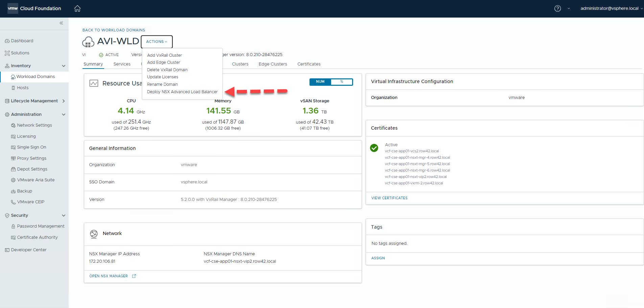The height and width of the screenshot is (308, 644).
Task: Open Password Management page
Action: tap(41, 226)
